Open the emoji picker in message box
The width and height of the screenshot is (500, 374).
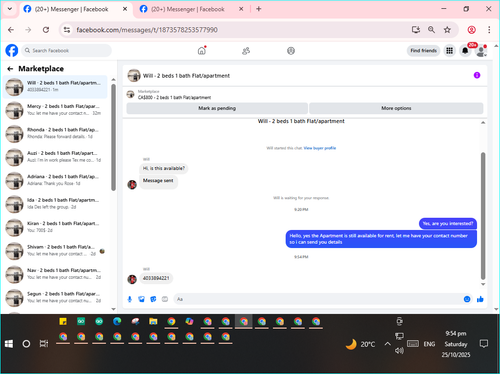coord(467,299)
